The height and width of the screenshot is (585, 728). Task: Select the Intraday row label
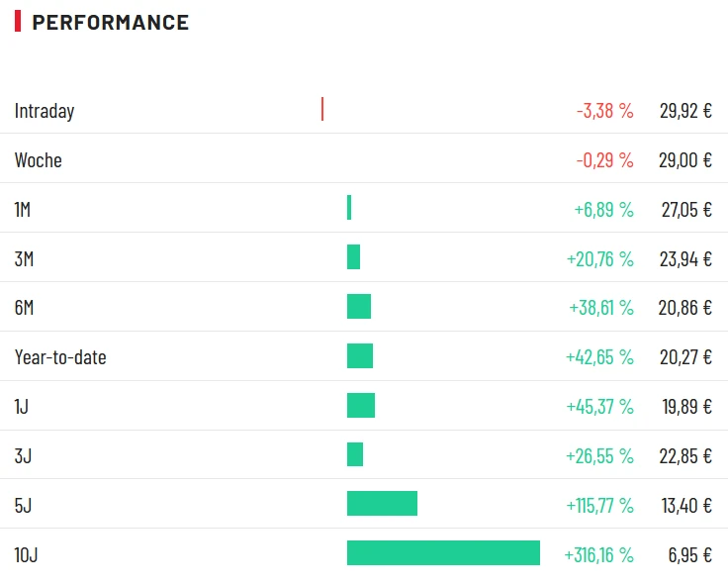[x=45, y=111]
